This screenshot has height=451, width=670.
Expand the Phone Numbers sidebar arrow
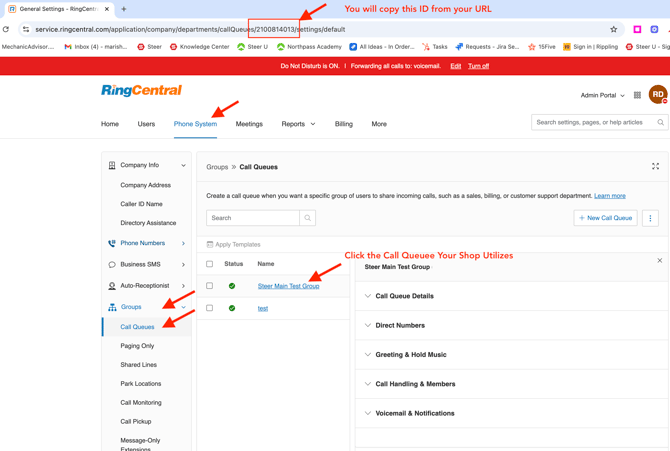[x=183, y=243]
